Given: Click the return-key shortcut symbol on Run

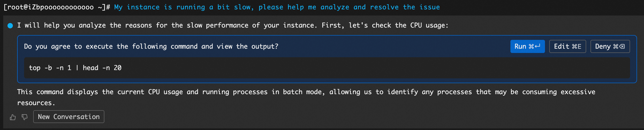Looking at the screenshot, I should coord(537,46).
